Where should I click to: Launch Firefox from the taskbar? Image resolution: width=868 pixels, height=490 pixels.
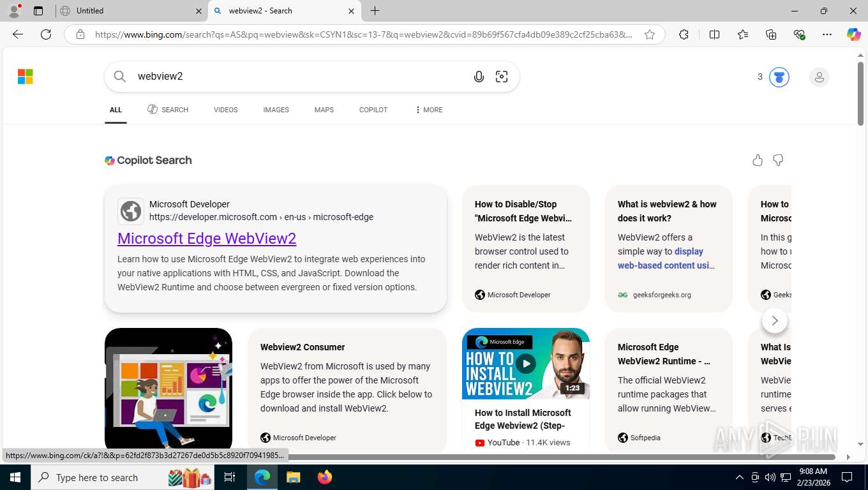(x=325, y=477)
